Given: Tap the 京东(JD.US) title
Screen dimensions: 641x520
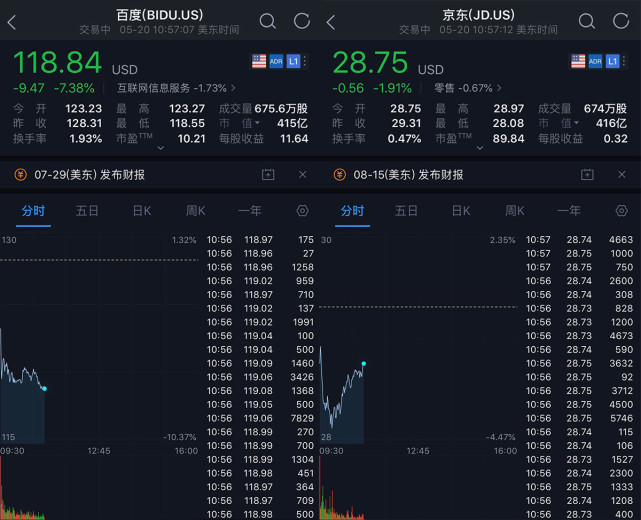Looking at the screenshot, I should [x=479, y=15].
